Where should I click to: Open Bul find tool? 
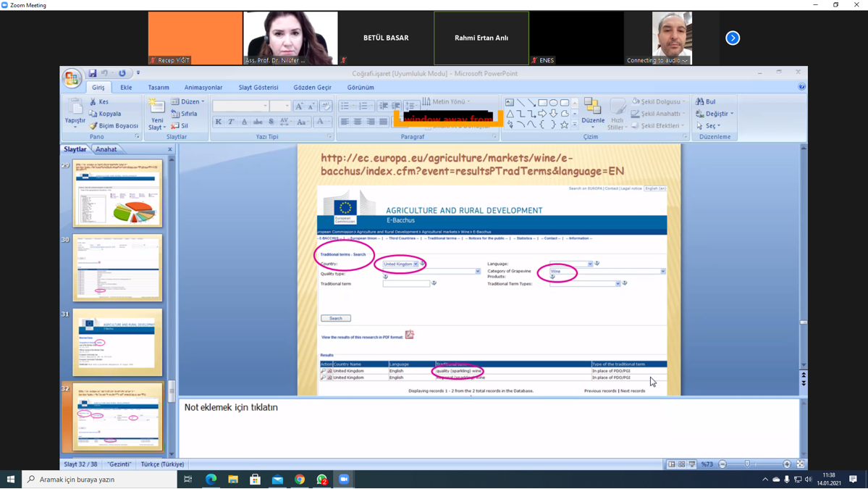[706, 101]
